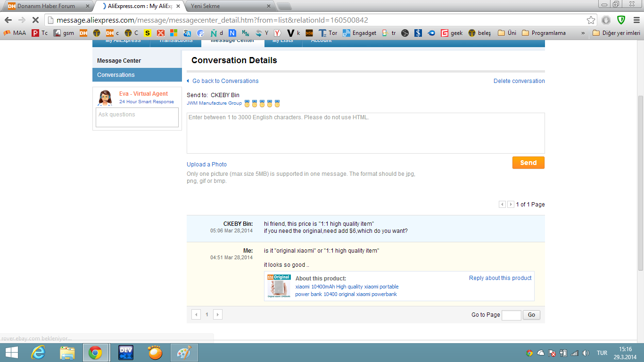The image size is (644, 362).
Task: Open the Engadget bookmark
Action: point(359,33)
